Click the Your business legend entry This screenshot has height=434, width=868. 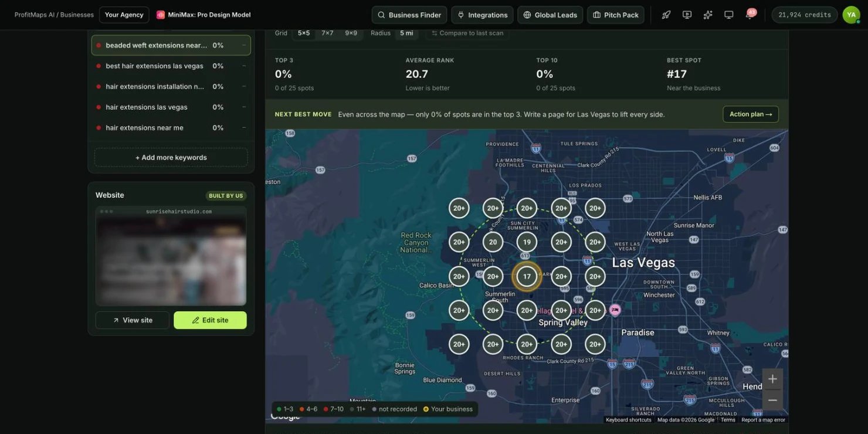click(x=448, y=409)
